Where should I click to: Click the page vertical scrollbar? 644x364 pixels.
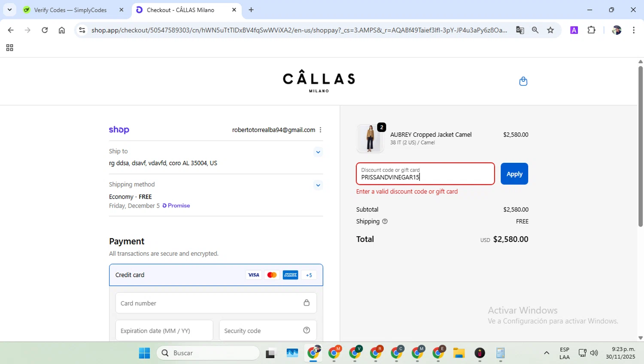tap(641, 146)
